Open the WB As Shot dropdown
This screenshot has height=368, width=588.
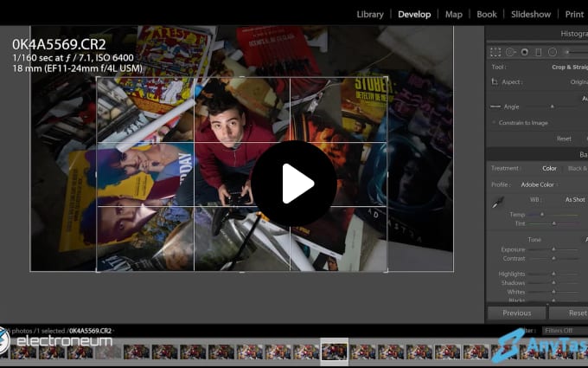(575, 200)
